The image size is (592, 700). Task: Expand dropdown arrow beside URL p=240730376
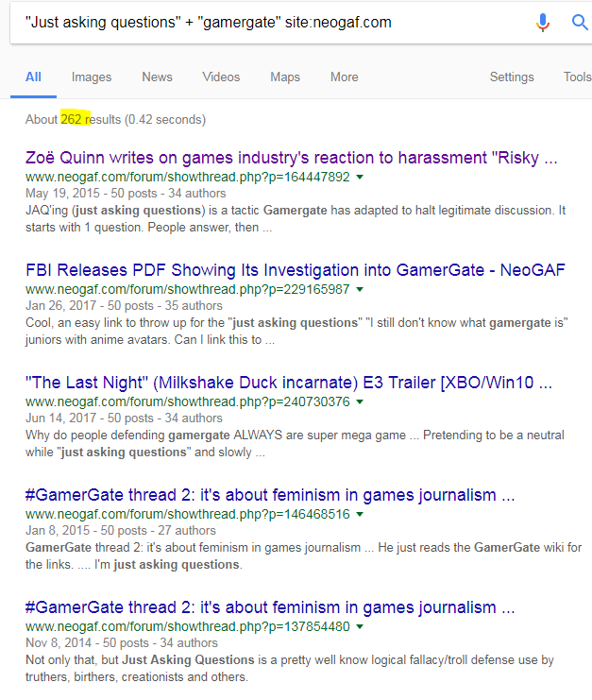tap(360, 402)
